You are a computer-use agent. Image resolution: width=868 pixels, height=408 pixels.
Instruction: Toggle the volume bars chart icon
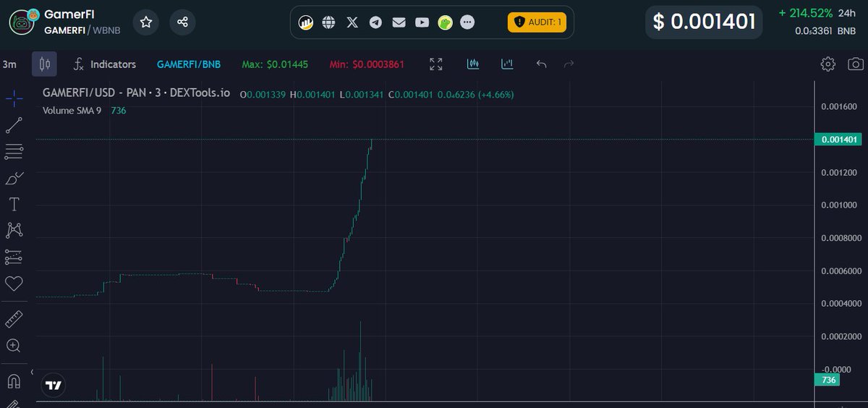tap(507, 64)
